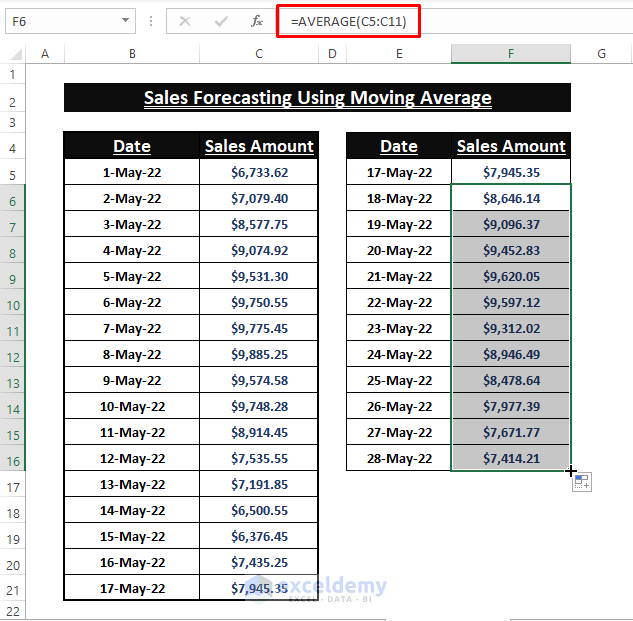The image size is (633, 621).
Task: Select the cell 8-May-22
Action: (132, 355)
